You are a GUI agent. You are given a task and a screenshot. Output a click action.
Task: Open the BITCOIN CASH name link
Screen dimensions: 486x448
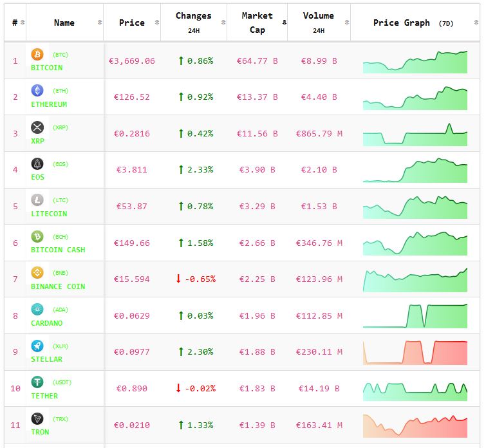point(58,250)
